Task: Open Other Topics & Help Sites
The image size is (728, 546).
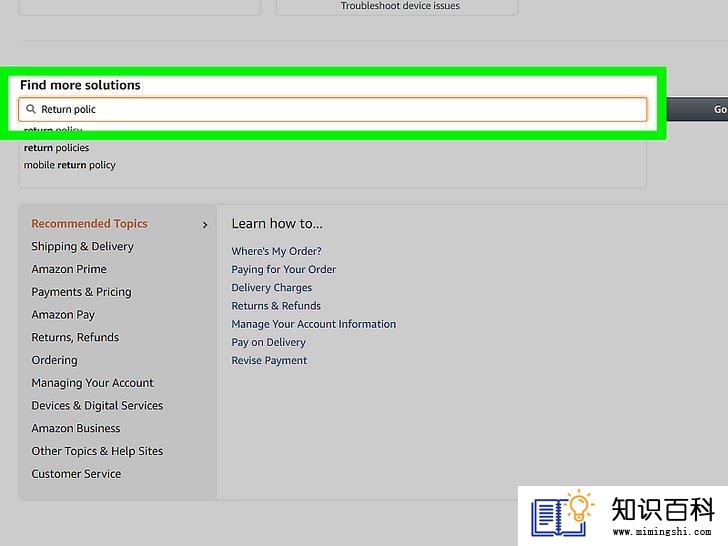Action: (97, 451)
